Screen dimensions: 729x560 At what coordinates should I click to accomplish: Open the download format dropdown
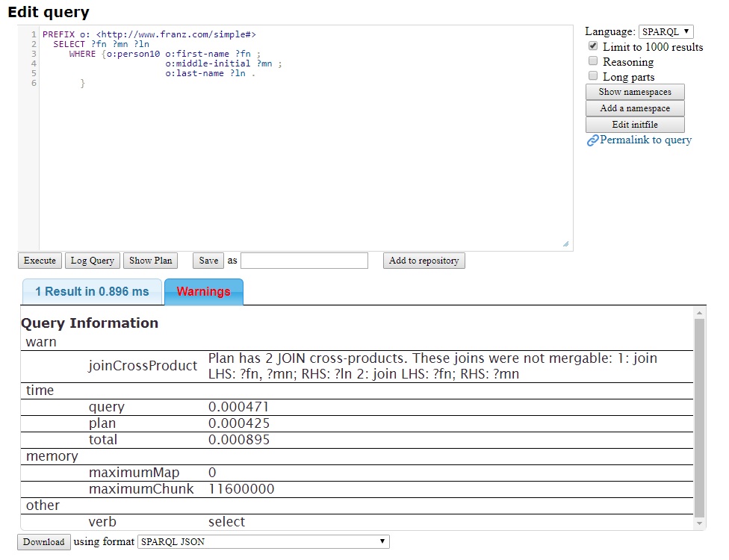pos(264,542)
